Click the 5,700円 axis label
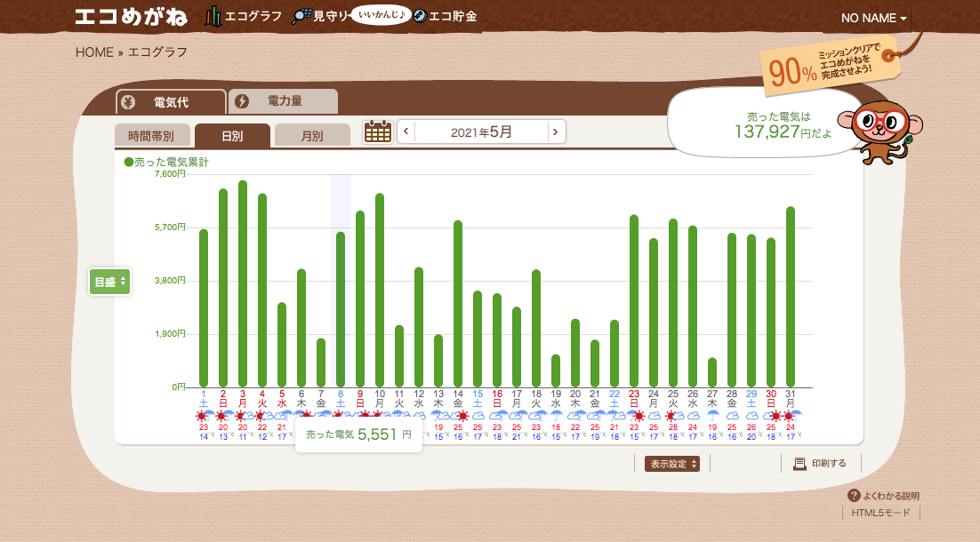This screenshot has height=542, width=980. 170,227
